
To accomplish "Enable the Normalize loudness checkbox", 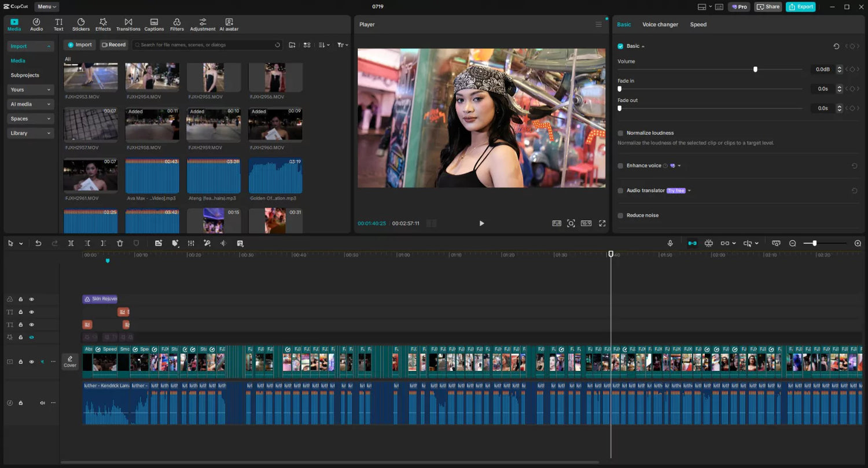I will [x=620, y=133].
